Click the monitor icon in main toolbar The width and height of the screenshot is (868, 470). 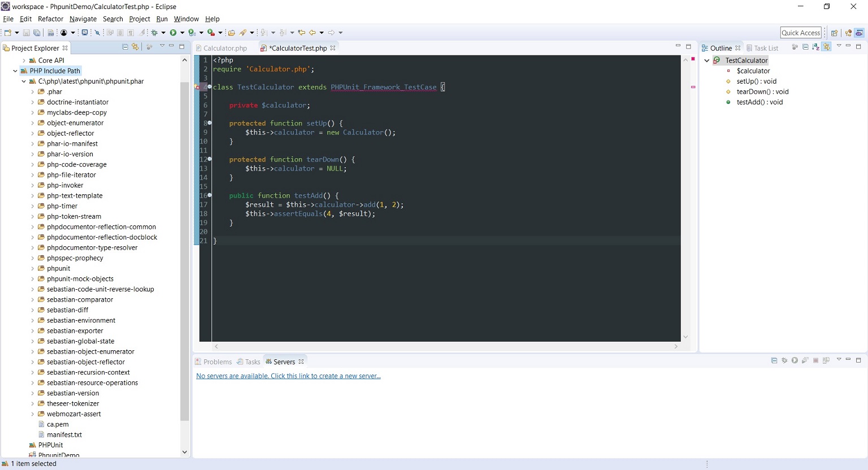pyautogui.click(x=85, y=33)
